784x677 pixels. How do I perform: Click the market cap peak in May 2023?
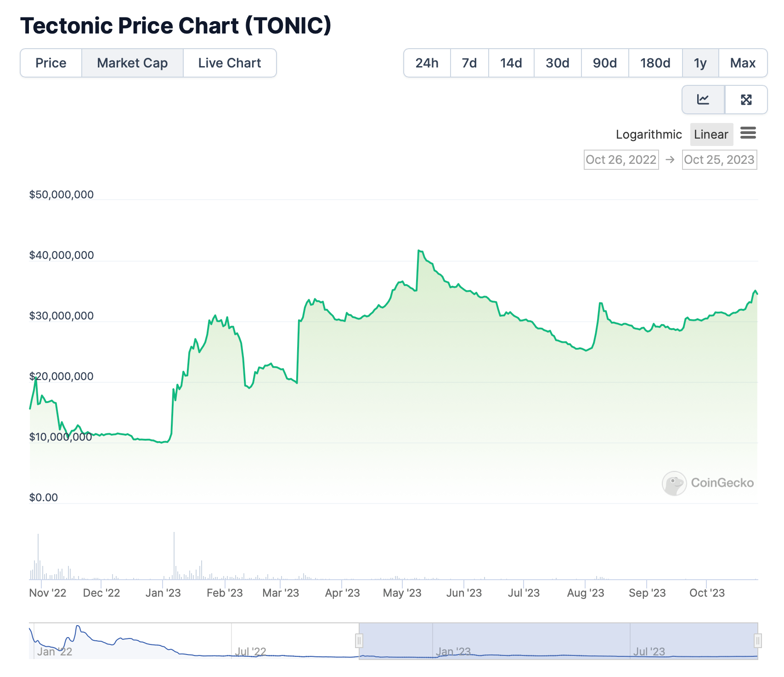(x=419, y=250)
